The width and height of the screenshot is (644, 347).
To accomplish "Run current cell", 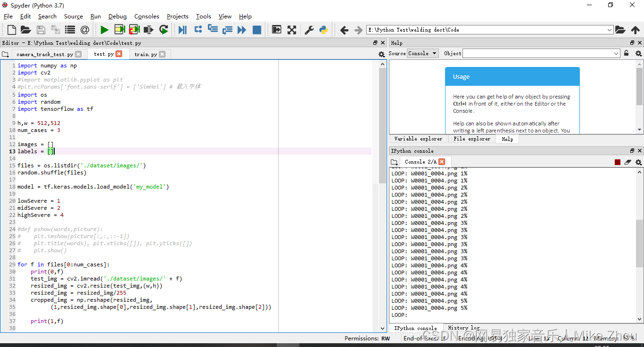I will (x=119, y=30).
